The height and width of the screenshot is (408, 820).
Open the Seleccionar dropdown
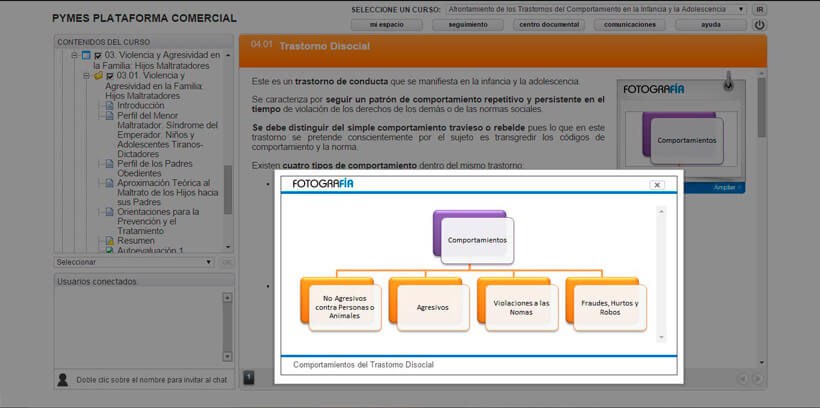coord(134,262)
